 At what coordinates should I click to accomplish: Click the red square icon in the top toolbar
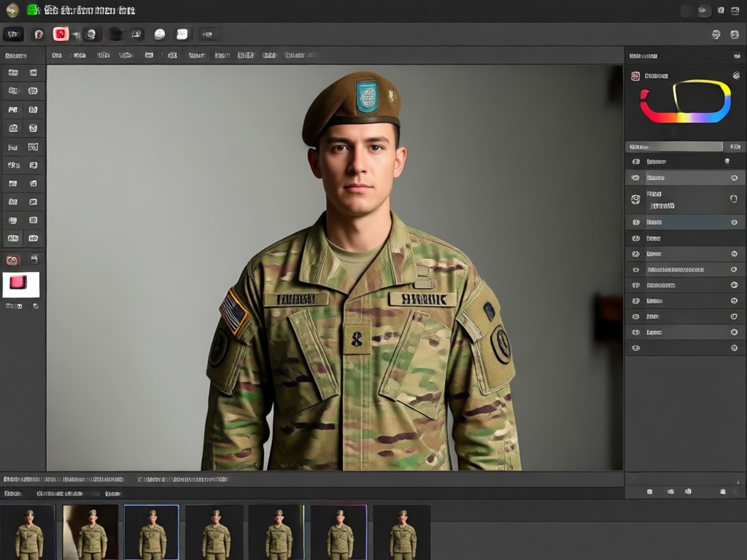pyautogui.click(x=61, y=34)
